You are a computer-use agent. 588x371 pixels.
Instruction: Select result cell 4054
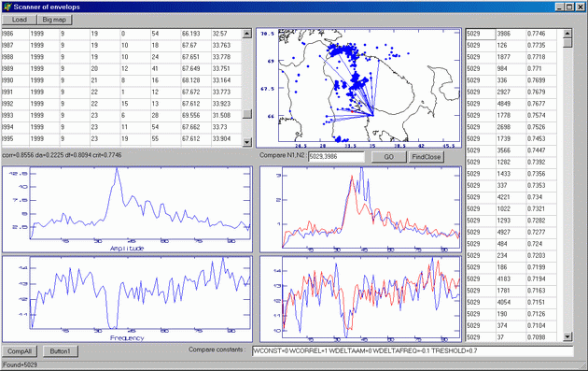point(511,302)
